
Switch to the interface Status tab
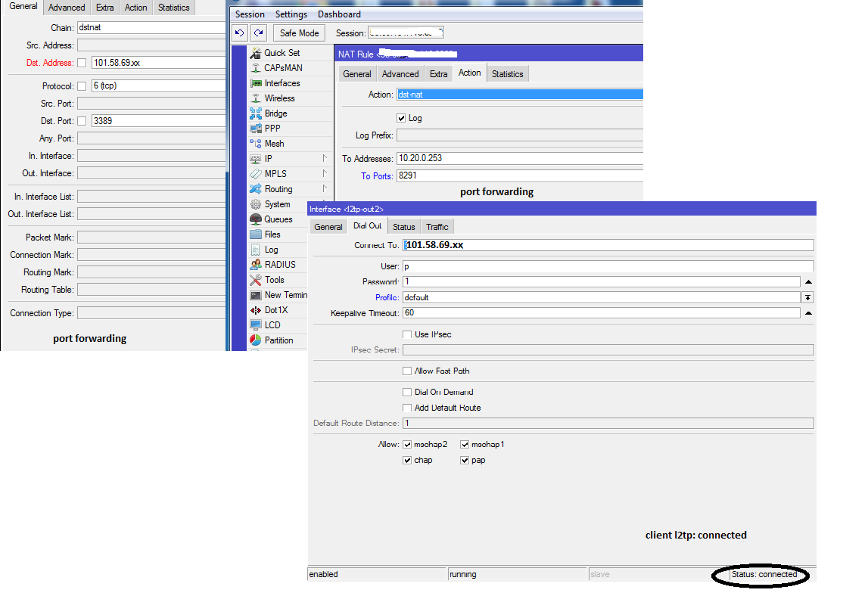coord(403,227)
